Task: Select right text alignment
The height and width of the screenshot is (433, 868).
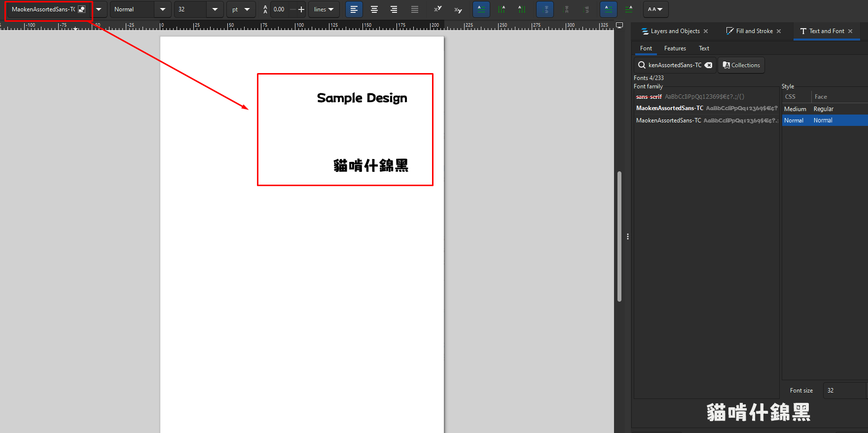Action: coord(394,9)
